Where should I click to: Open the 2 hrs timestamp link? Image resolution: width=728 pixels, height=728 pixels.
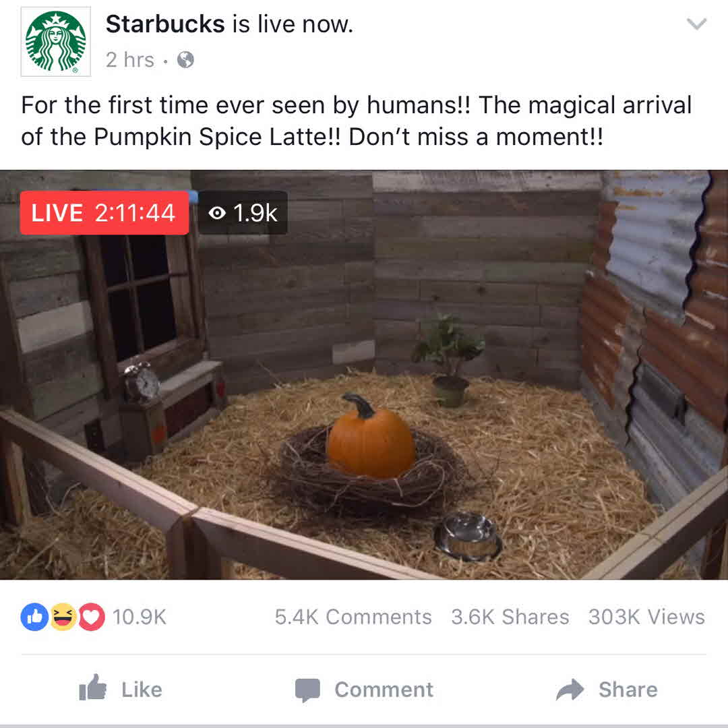tap(130, 60)
